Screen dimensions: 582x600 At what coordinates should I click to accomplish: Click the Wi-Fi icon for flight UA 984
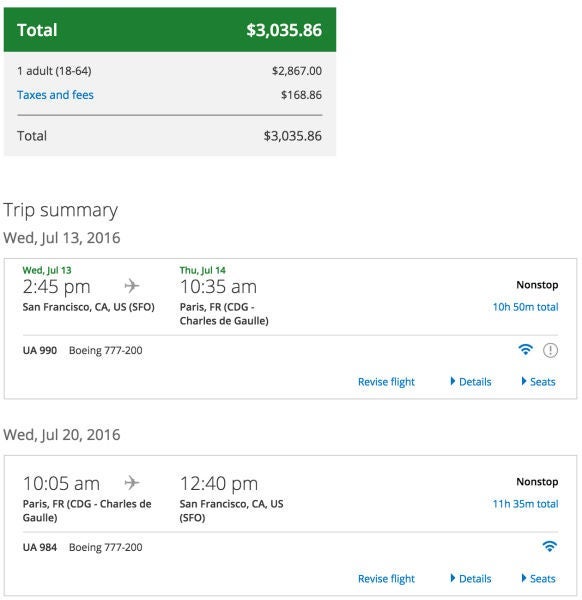(x=550, y=546)
